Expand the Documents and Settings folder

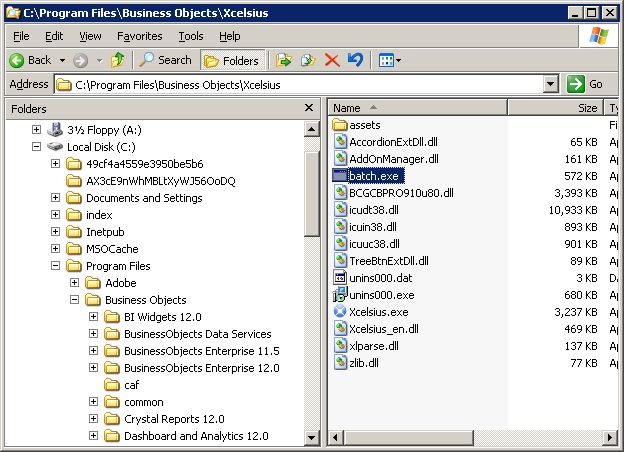click(55, 198)
